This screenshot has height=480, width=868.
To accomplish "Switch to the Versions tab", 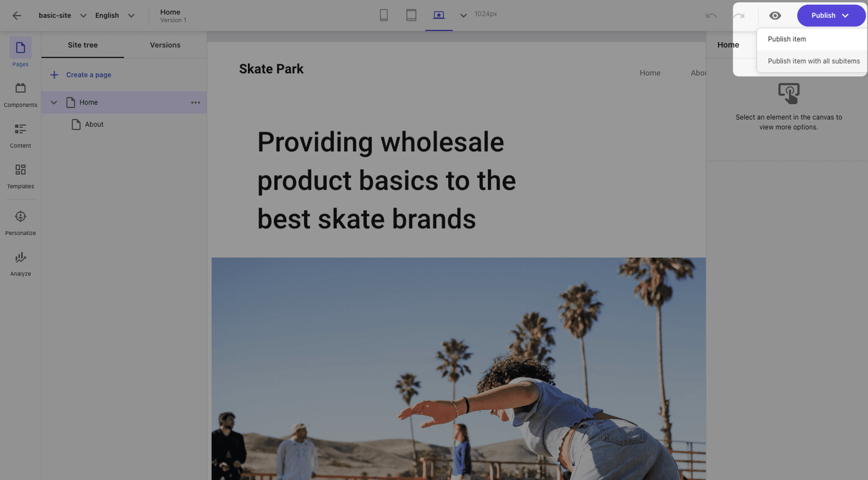I will point(165,45).
